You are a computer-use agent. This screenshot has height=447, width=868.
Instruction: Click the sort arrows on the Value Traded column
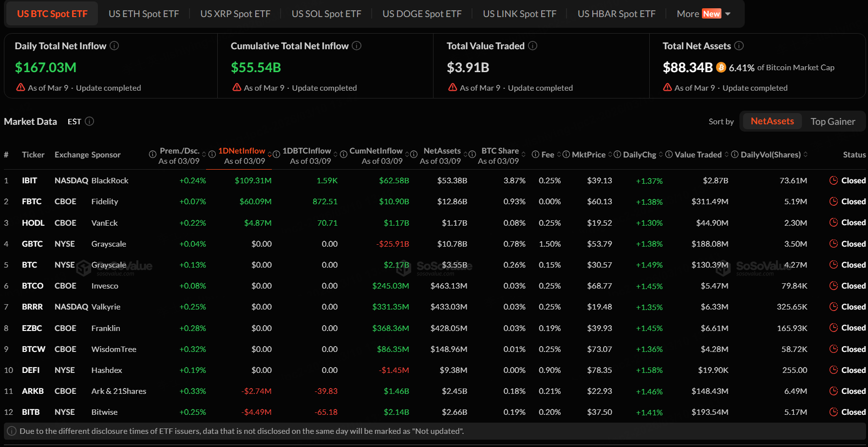coord(727,155)
